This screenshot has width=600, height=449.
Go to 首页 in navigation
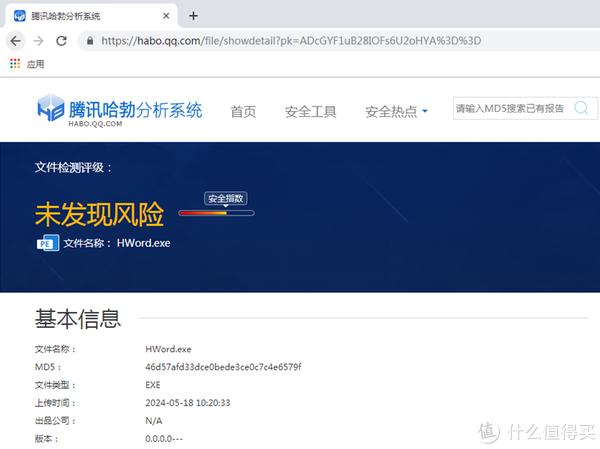(243, 112)
